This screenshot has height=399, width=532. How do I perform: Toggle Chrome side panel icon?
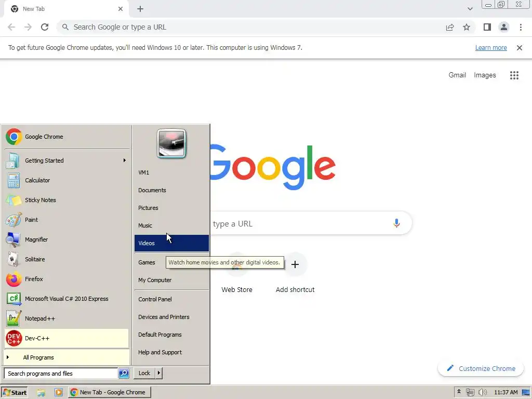point(487,27)
